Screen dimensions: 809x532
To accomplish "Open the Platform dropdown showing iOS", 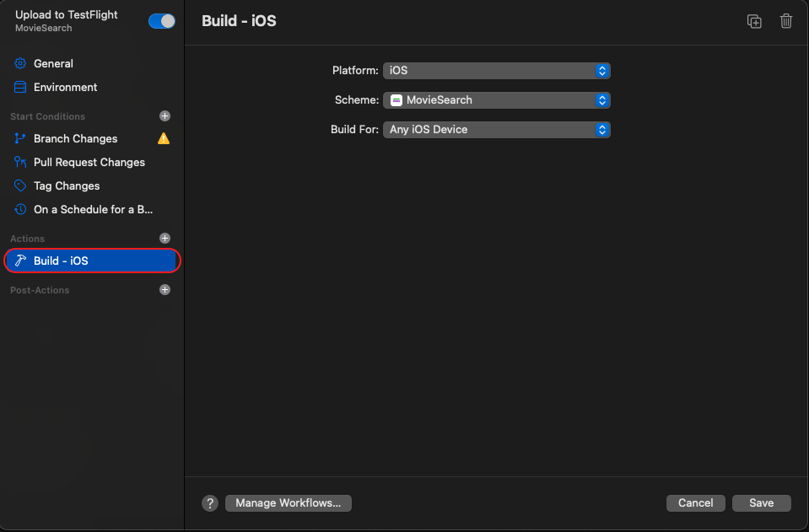I will [x=496, y=71].
